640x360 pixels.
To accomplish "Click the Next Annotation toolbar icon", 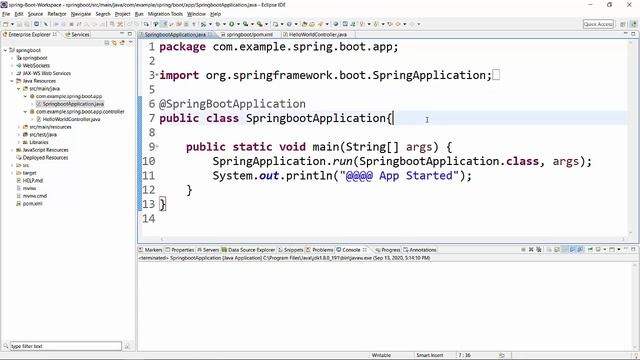I will (362, 24).
